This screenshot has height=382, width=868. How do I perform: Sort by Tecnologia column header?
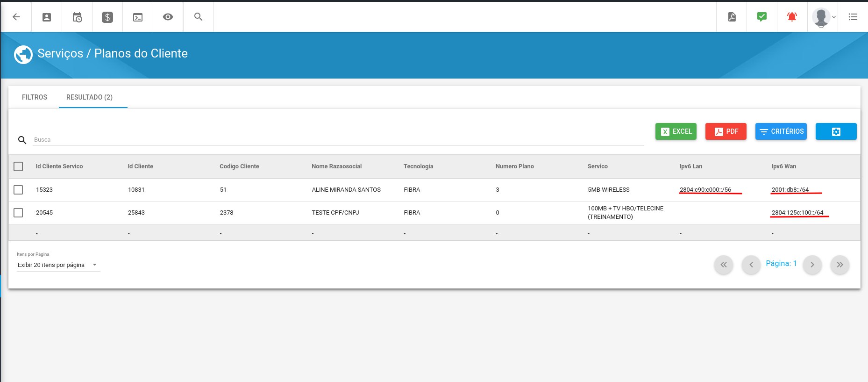pyautogui.click(x=418, y=166)
